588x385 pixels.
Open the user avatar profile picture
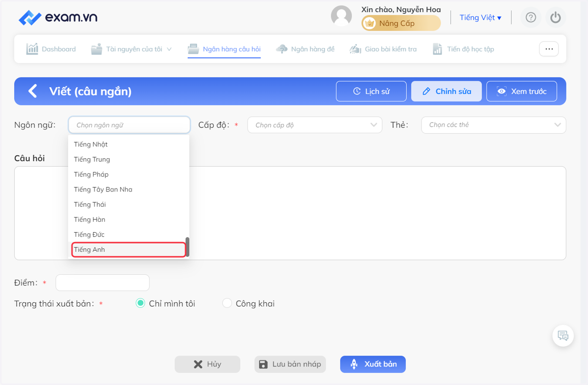point(342,16)
